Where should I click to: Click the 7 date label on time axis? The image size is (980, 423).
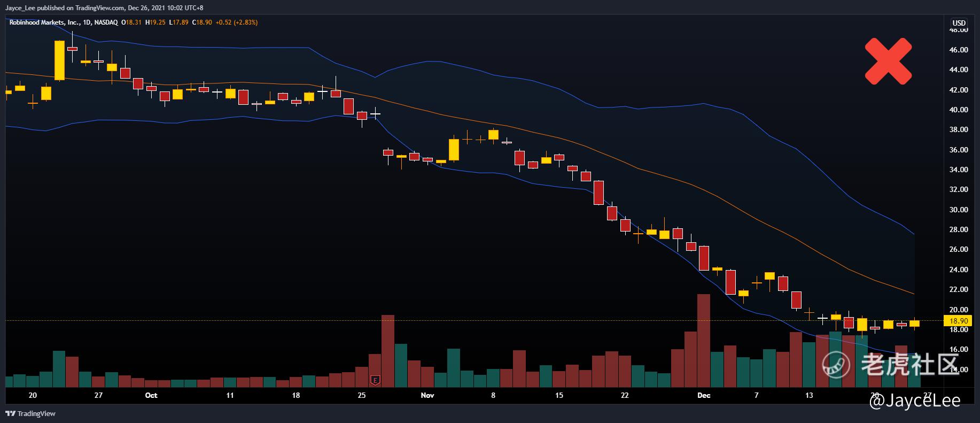[x=756, y=395]
